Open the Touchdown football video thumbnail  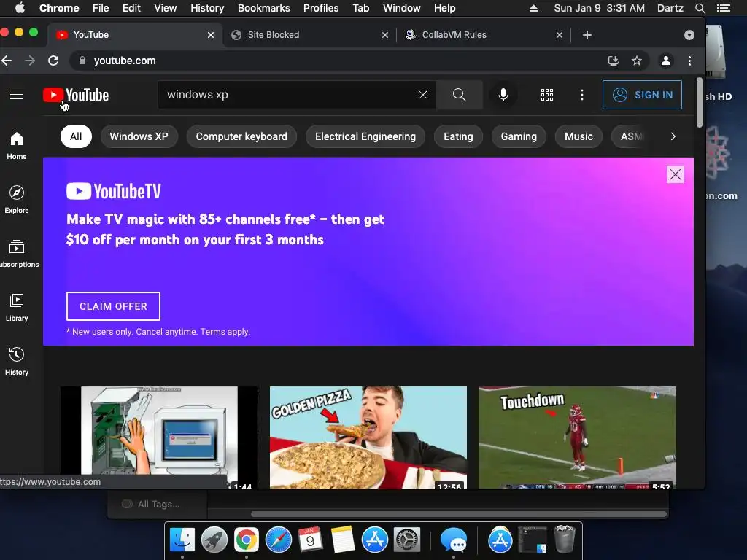point(577,437)
